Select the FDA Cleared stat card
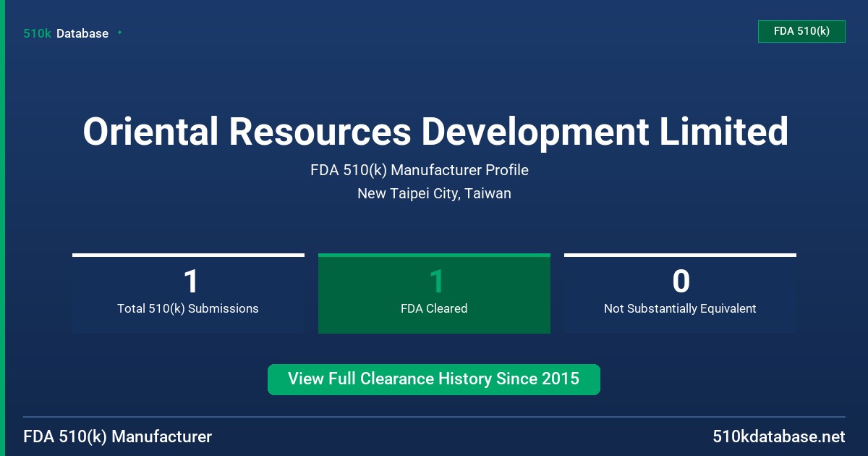Image resolution: width=868 pixels, height=456 pixels. (x=434, y=293)
